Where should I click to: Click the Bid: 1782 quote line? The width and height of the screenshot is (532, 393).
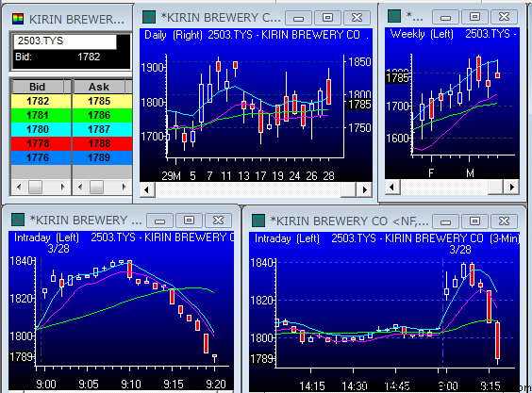click(58, 57)
